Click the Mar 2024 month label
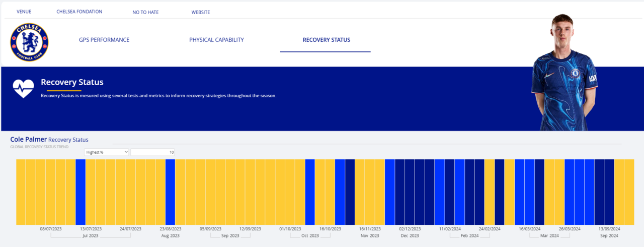Screen dimensions: 644x247 pyautogui.click(x=549, y=236)
